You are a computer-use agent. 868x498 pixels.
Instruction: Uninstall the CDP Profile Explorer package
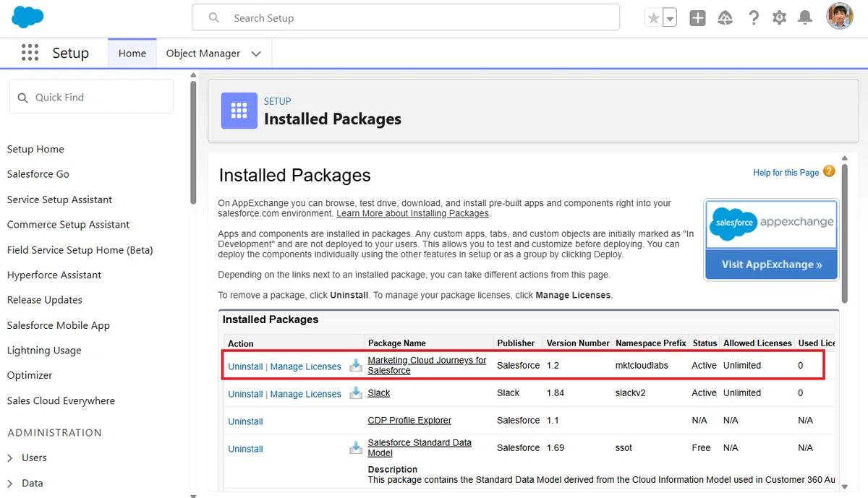[x=245, y=421]
